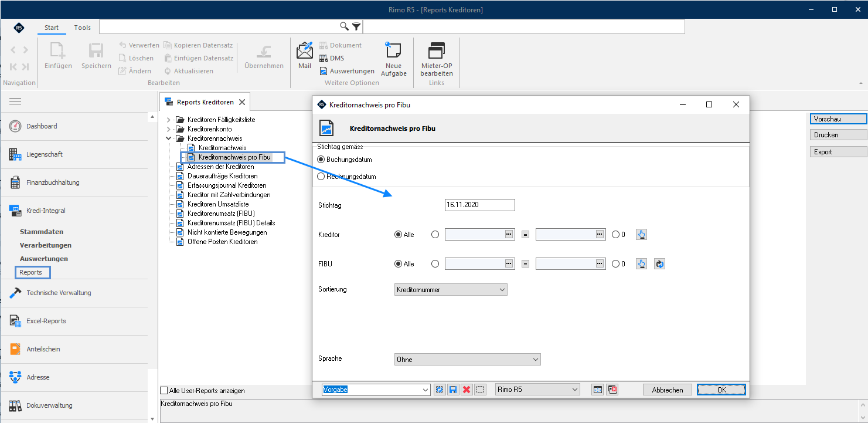
Task: Click the FIBU refresh arrows icon
Action: pos(660,264)
